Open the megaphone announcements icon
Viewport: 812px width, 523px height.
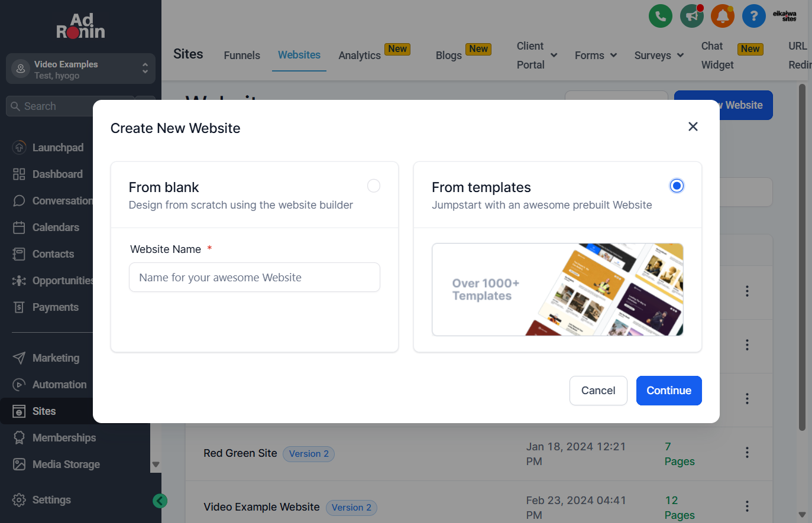point(692,16)
